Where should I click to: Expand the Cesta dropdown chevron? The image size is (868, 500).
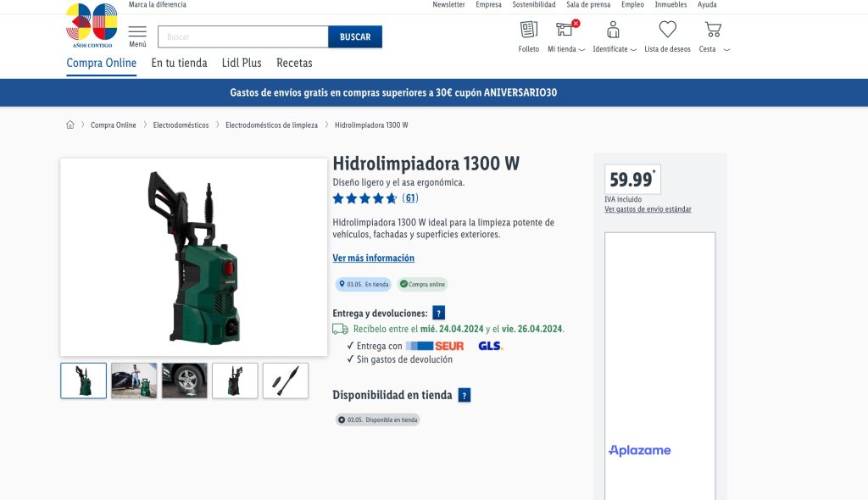[726, 50]
